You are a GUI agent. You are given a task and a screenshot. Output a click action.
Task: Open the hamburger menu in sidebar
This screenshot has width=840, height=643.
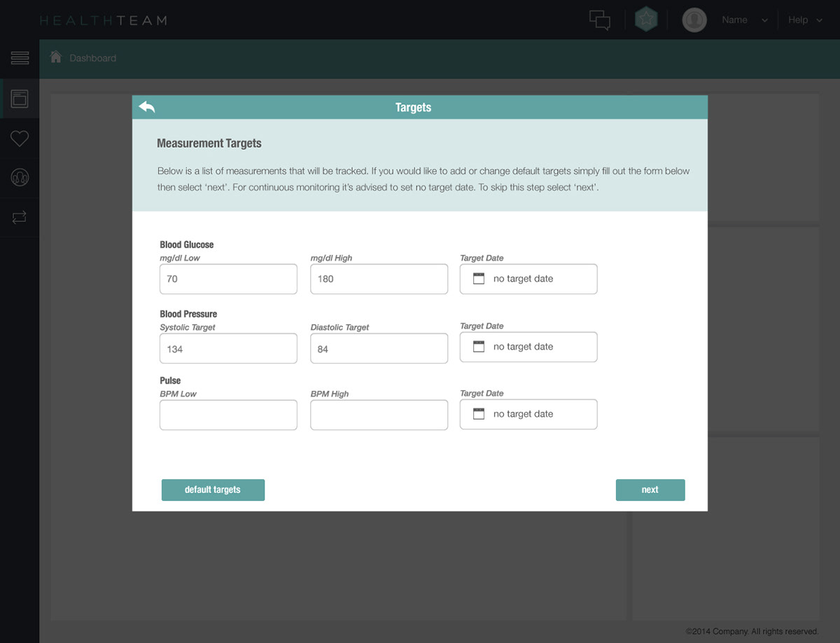tap(20, 58)
